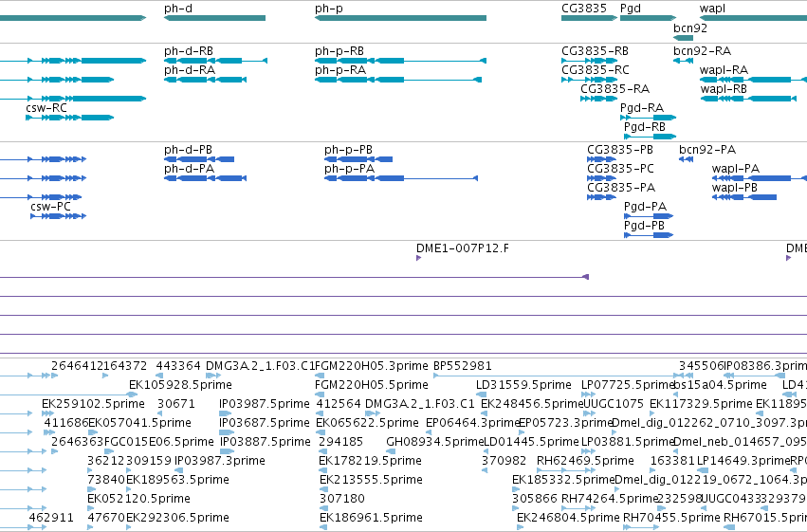The height and width of the screenshot is (532, 807).
Task: Select the CG3835-PC CDS label
Action: pos(621,169)
